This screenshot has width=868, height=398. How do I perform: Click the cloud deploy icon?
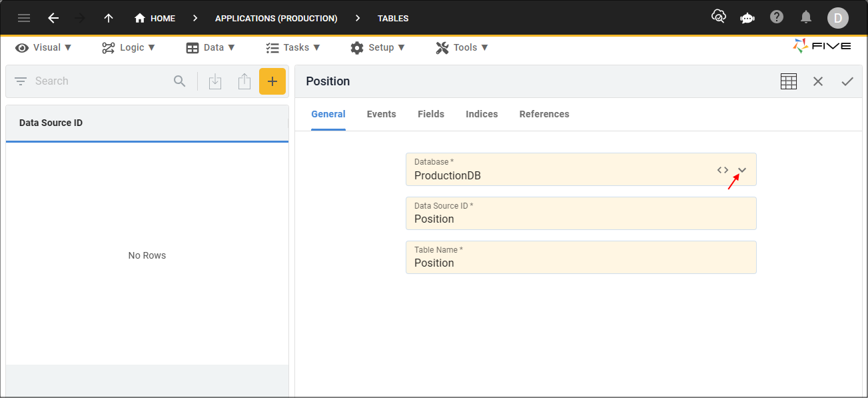[718, 17]
